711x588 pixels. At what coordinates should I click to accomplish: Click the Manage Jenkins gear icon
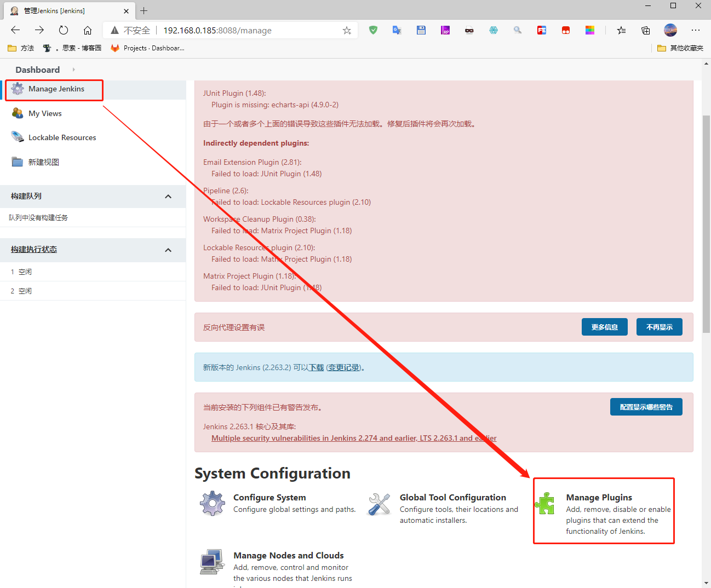[x=18, y=89]
